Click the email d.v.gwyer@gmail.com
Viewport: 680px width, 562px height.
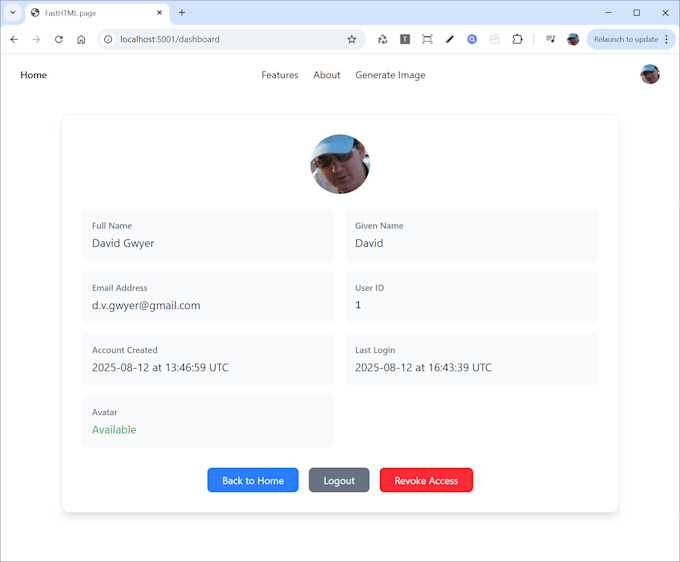pyautogui.click(x=146, y=306)
